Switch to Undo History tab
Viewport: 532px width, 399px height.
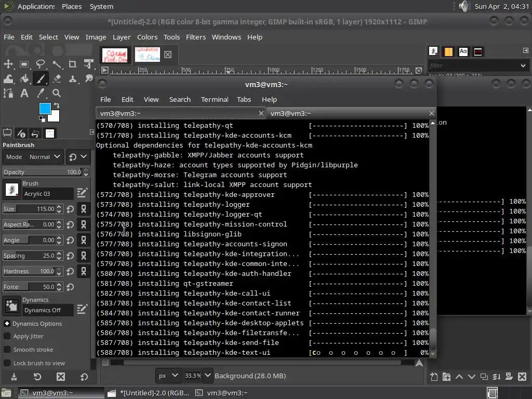pyautogui.click(x=35, y=134)
